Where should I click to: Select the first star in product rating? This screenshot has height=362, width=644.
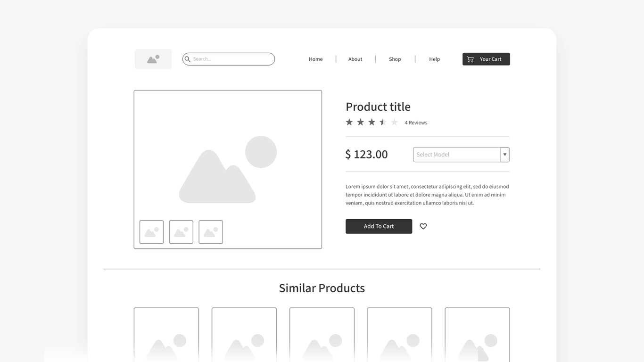click(349, 122)
